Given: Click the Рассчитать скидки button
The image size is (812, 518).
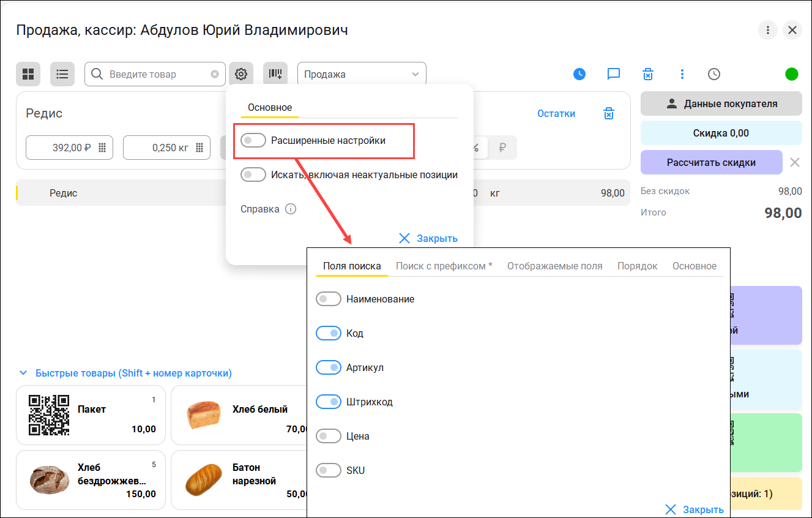Looking at the screenshot, I should click(711, 162).
